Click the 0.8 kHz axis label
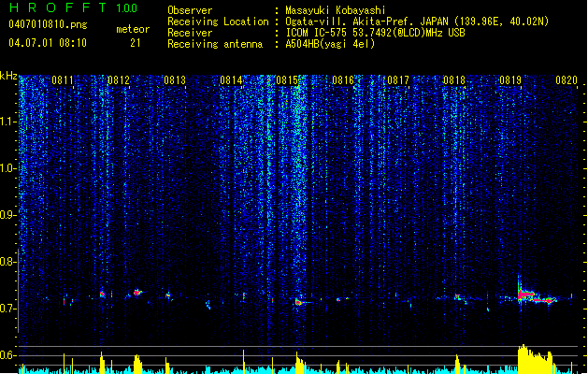Image resolution: width=588 pixels, height=374 pixels. [x=8, y=262]
